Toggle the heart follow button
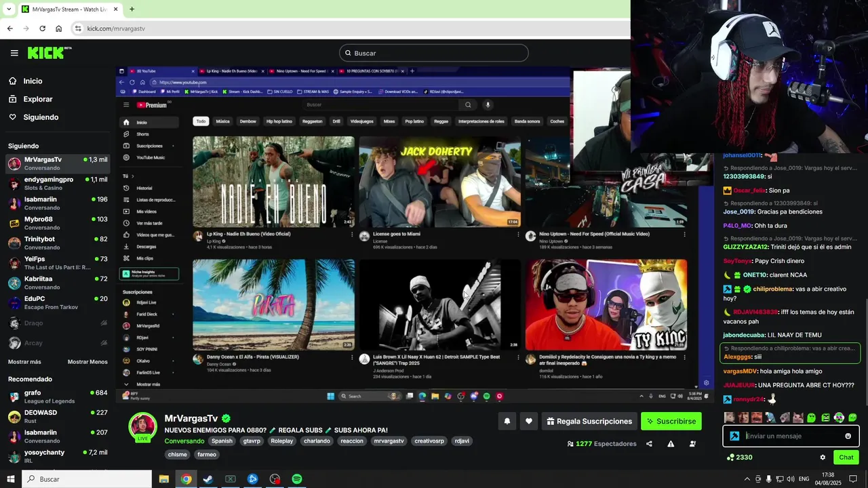The image size is (868, 488). pos(529,421)
